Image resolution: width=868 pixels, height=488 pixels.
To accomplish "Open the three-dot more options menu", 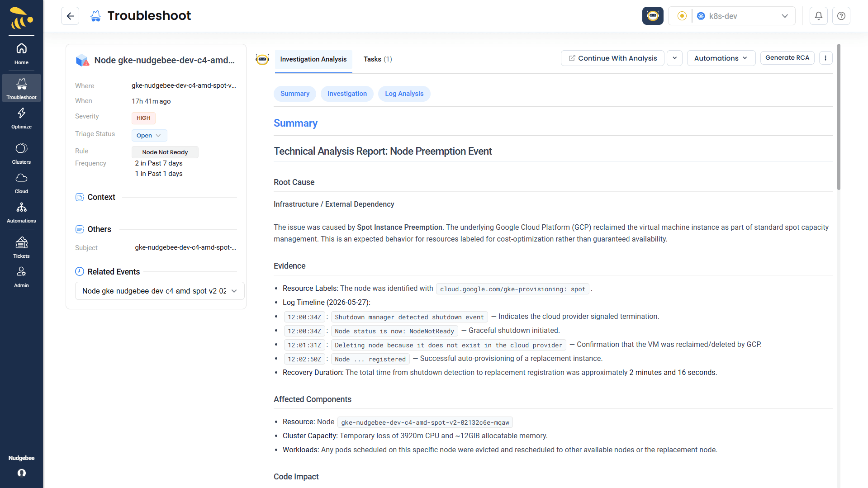I will tap(825, 58).
